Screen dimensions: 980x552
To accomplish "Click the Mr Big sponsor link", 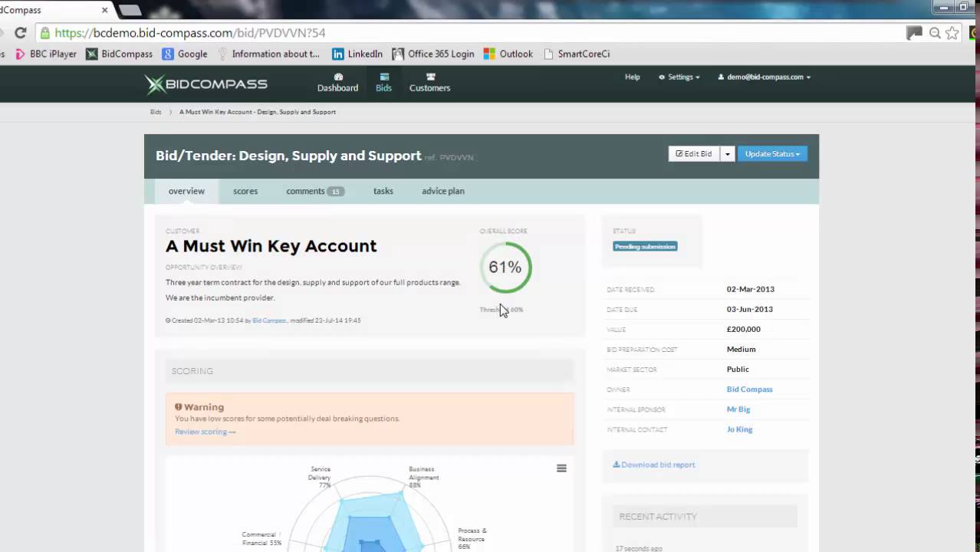I will pos(738,409).
